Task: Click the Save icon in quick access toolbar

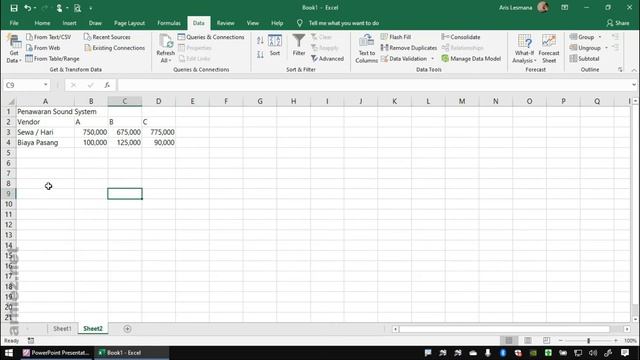Action: (x=14, y=8)
